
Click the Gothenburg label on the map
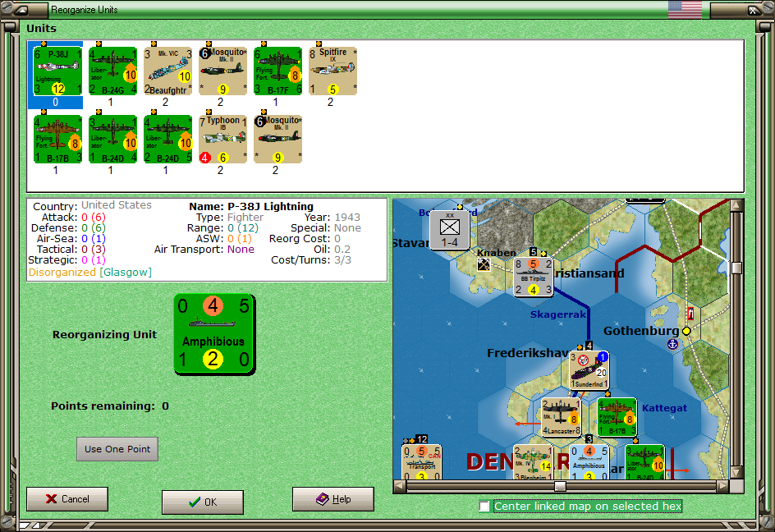pos(641,331)
